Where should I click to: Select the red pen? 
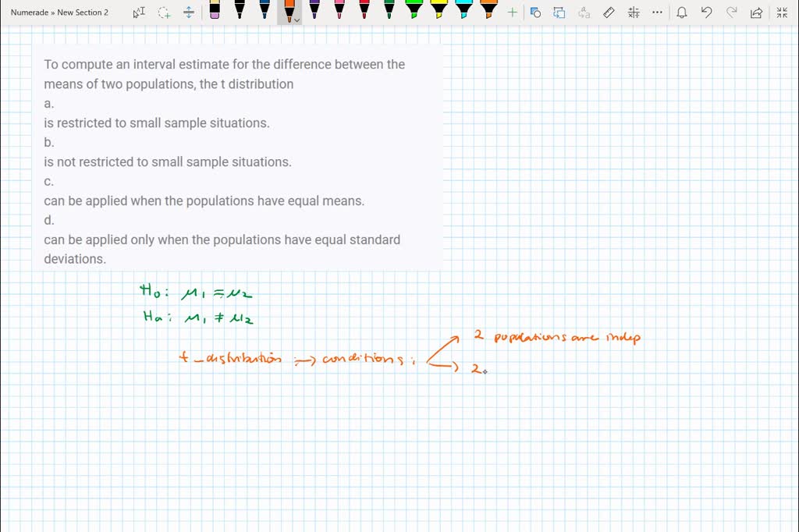[x=364, y=10]
